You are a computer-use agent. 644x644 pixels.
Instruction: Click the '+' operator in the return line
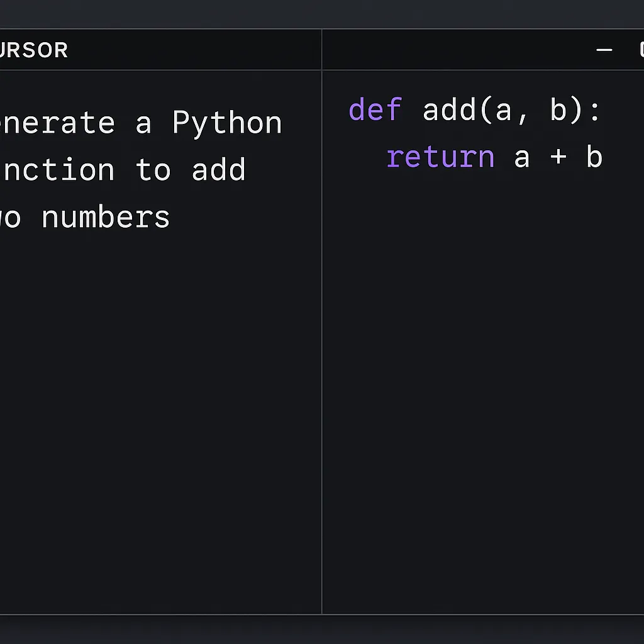[558, 157]
